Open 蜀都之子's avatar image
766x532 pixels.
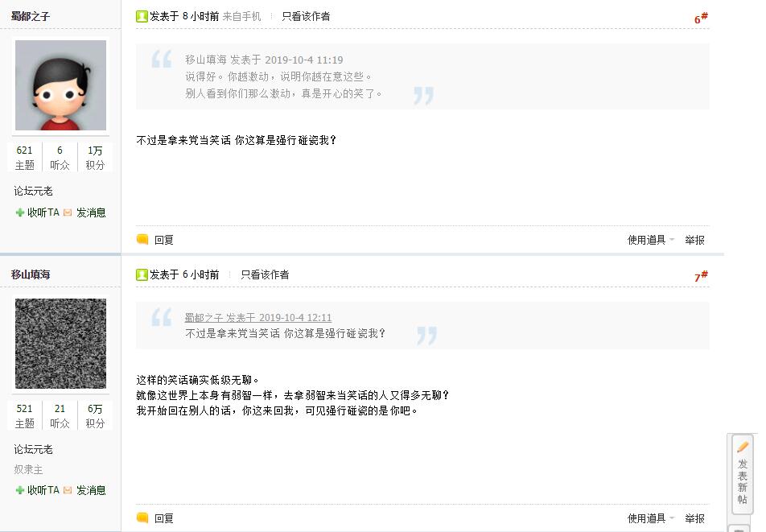(x=60, y=85)
